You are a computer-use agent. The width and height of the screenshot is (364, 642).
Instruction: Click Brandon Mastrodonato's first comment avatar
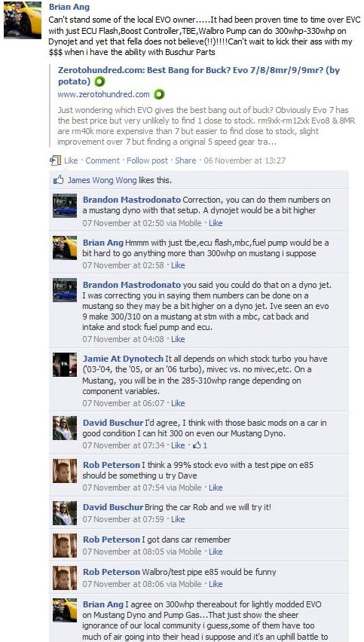(x=65, y=206)
